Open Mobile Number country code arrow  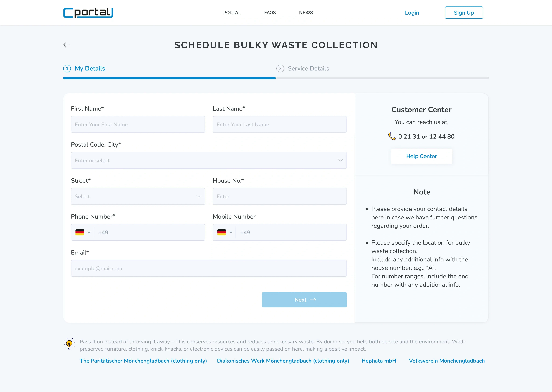tap(231, 232)
